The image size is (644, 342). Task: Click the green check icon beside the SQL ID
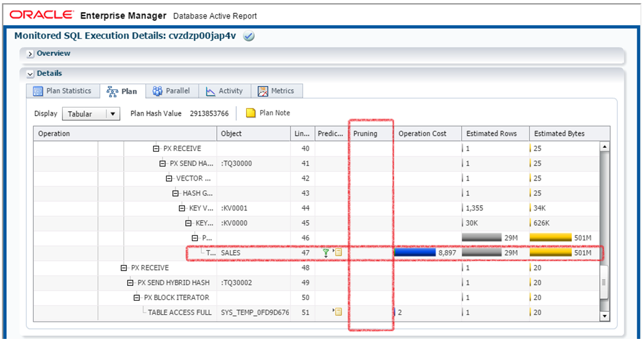coord(249,36)
